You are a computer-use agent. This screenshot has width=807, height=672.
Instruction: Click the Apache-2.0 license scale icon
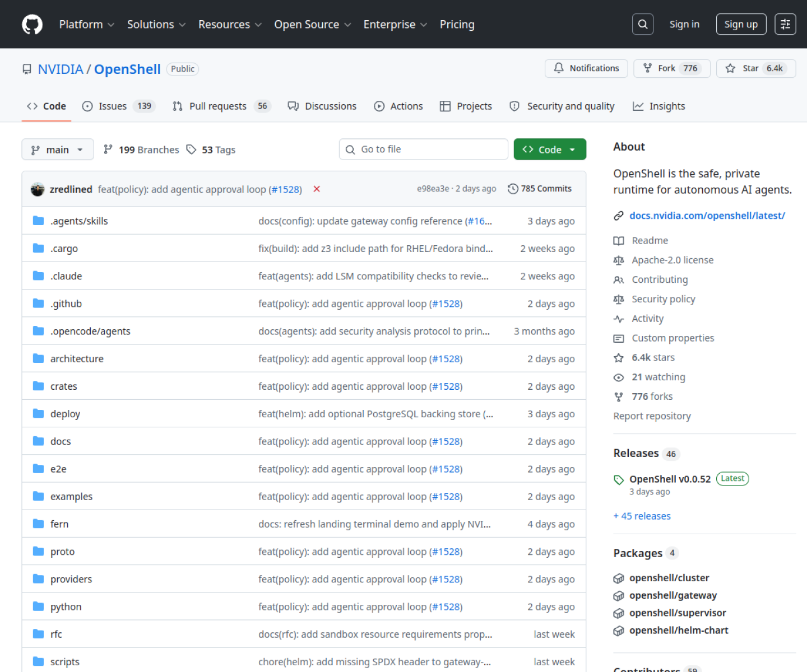(619, 260)
